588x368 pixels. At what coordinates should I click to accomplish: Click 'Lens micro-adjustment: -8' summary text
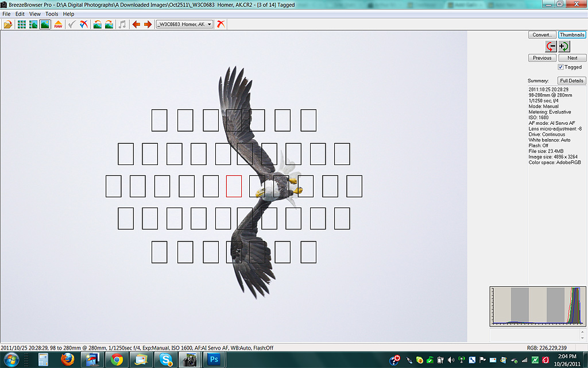pyautogui.click(x=555, y=129)
